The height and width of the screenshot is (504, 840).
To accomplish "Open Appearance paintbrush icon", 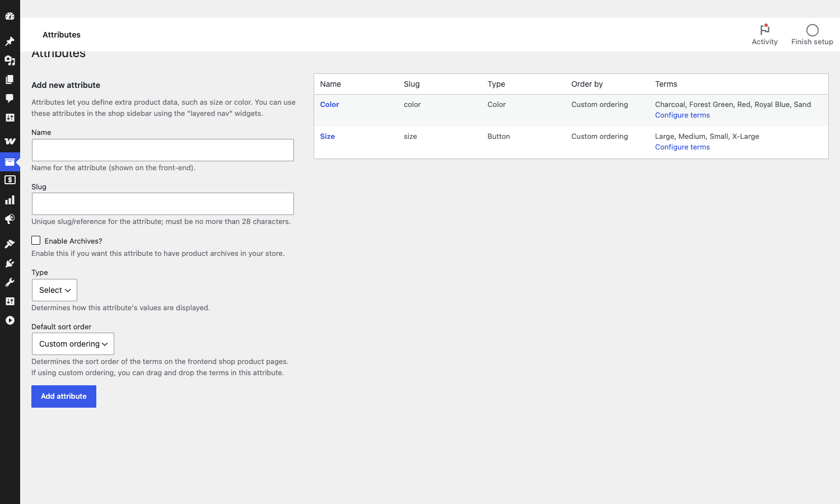I will pos(10,244).
